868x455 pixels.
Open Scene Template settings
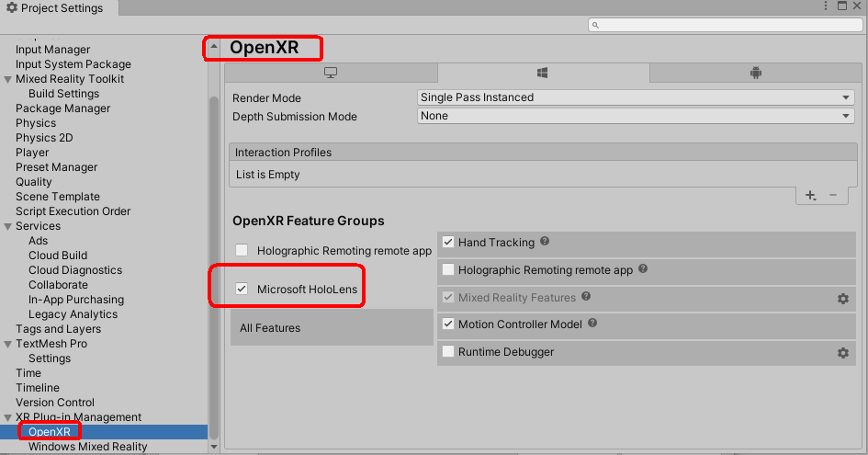pyautogui.click(x=58, y=197)
